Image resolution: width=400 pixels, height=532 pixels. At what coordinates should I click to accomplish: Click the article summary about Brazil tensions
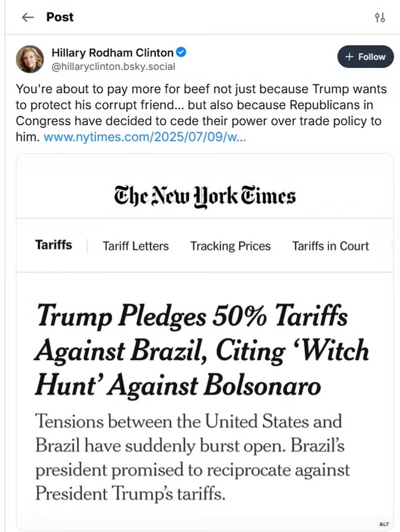click(x=192, y=457)
